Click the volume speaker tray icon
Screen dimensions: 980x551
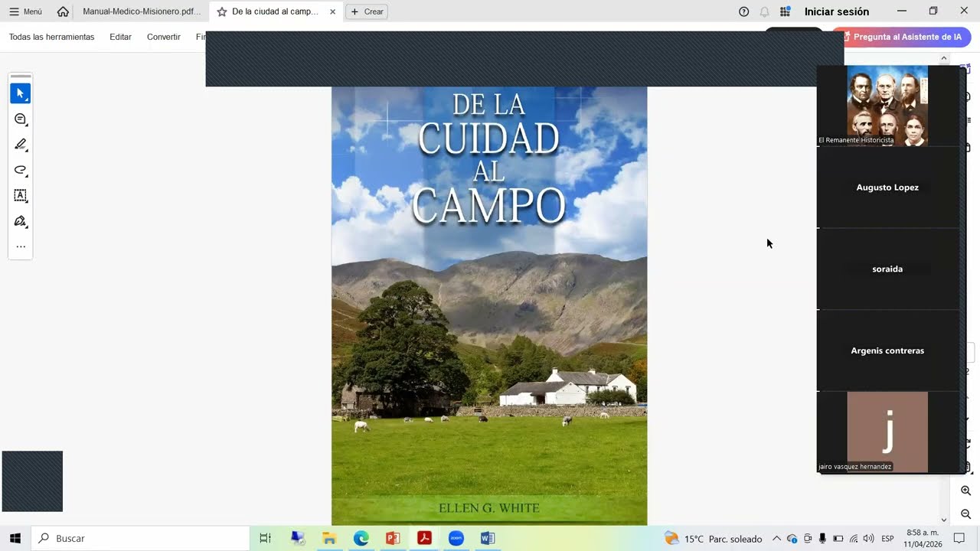[x=868, y=539]
